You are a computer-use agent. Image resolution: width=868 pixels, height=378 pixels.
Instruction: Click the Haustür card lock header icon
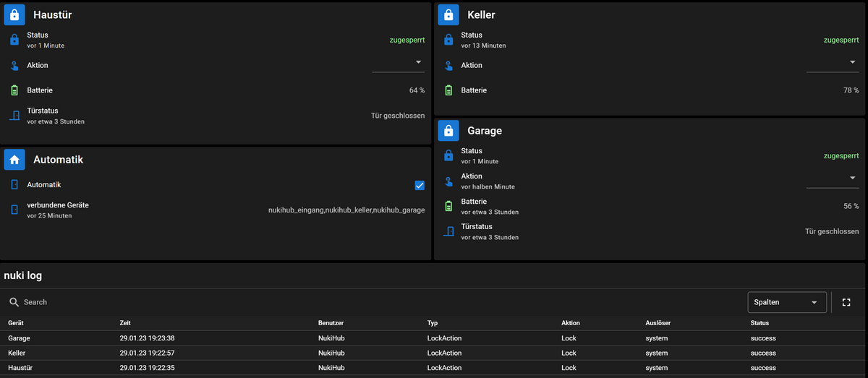pyautogui.click(x=14, y=14)
